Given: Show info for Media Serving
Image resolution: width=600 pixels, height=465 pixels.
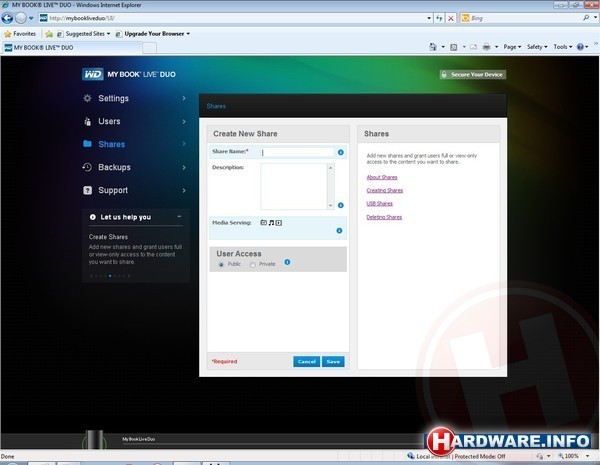Looking at the screenshot, I should coord(339,231).
